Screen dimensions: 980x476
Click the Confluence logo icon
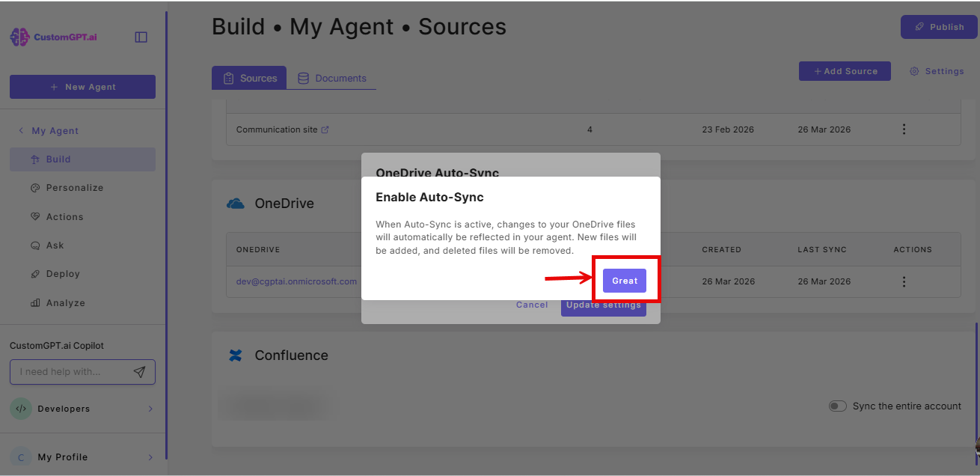click(236, 356)
